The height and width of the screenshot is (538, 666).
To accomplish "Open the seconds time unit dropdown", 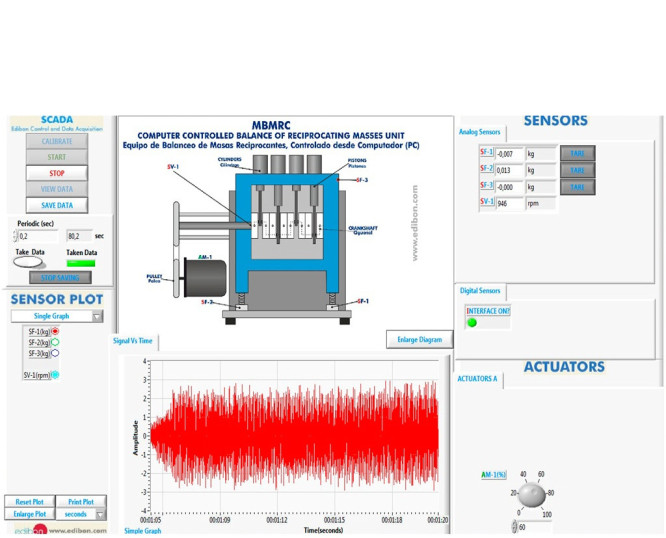I will pyautogui.click(x=81, y=514).
